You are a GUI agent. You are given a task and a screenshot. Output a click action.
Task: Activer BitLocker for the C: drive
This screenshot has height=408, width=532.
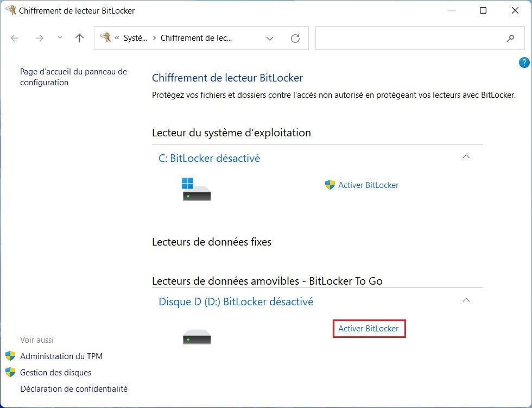[368, 185]
